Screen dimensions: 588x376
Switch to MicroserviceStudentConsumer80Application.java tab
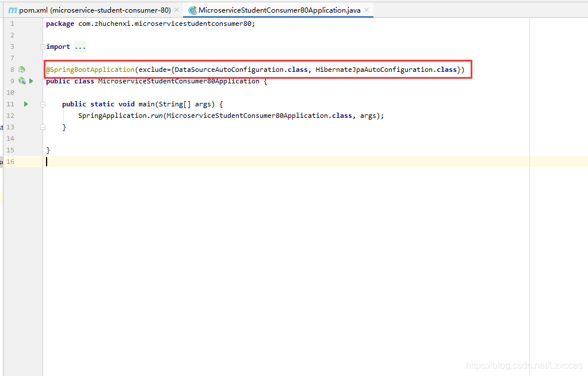coord(279,10)
